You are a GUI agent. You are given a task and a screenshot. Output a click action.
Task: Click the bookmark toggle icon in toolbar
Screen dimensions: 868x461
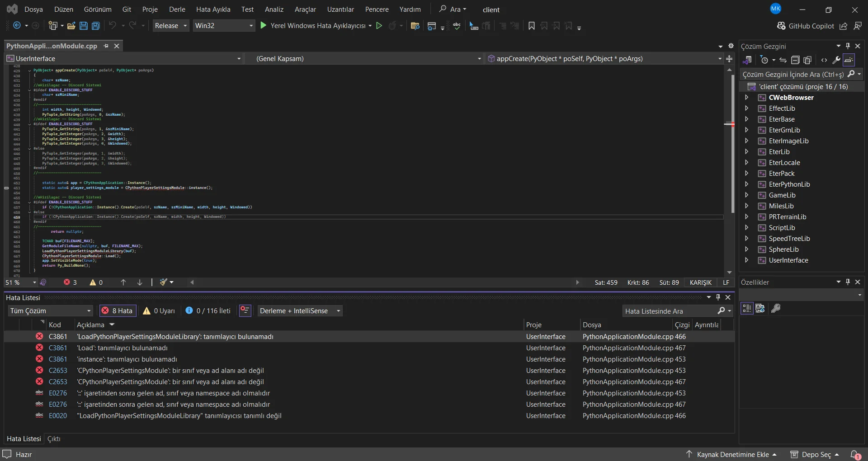[532, 26]
